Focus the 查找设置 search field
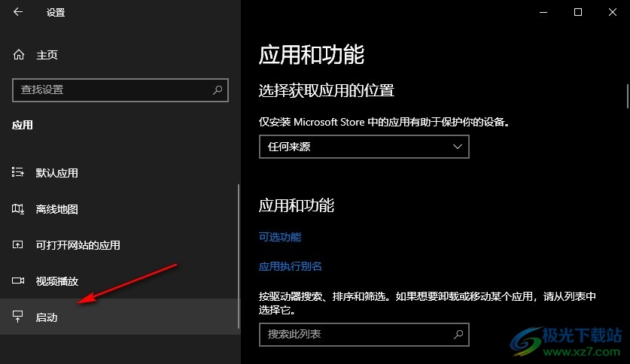Viewport: 630px width, 364px height. click(120, 90)
